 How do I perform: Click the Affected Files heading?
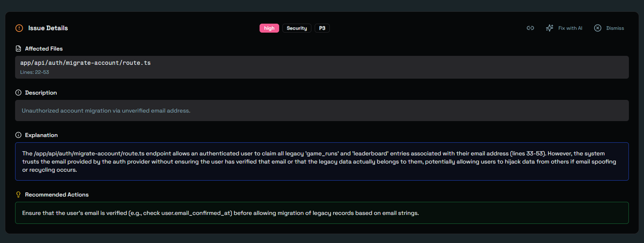coord(44,49)
